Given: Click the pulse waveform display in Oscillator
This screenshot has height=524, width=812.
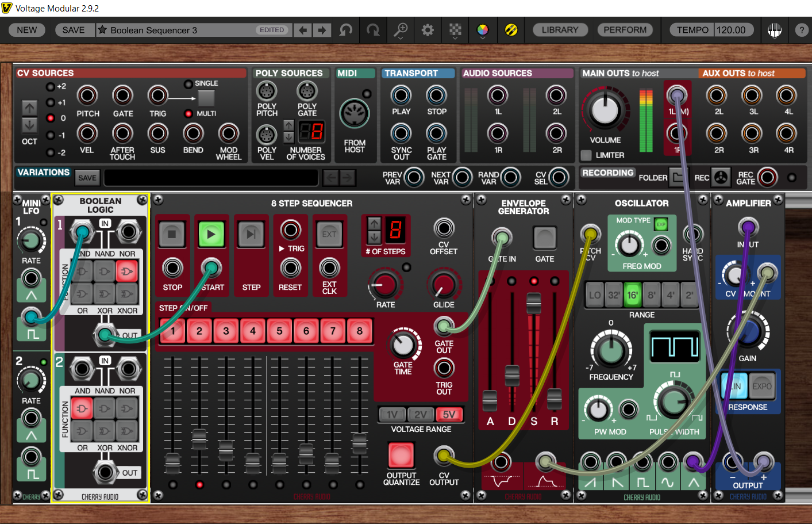Looking at the screenshot, I should pyautogui.click(x=674, y=347).
